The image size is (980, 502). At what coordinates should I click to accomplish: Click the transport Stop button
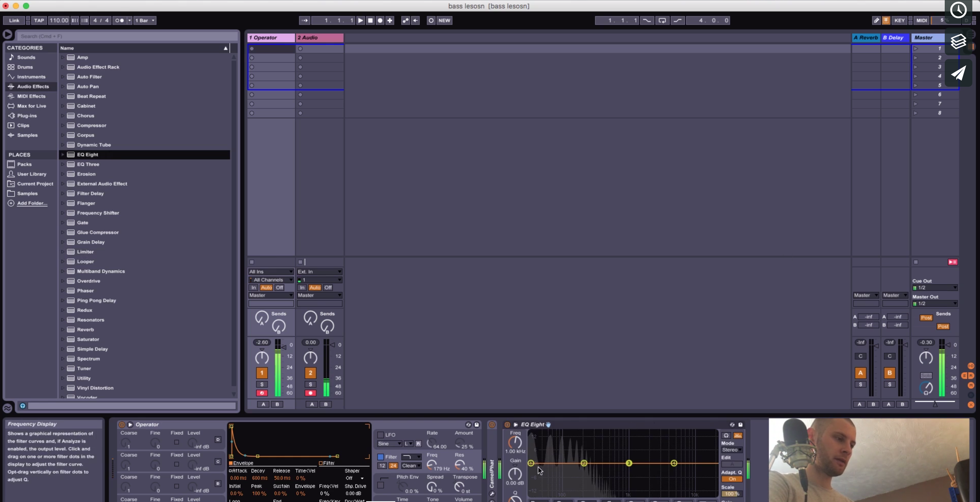click(370, 20)
